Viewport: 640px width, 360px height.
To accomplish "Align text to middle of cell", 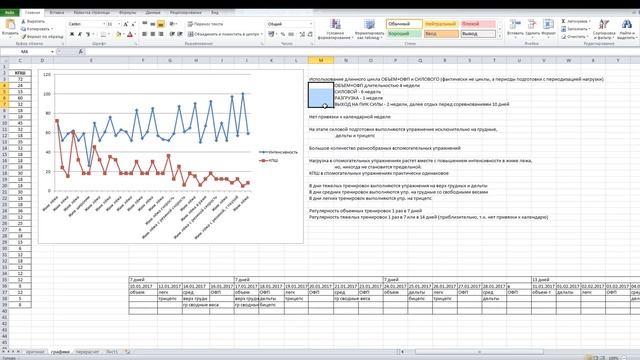I will 153,24.
